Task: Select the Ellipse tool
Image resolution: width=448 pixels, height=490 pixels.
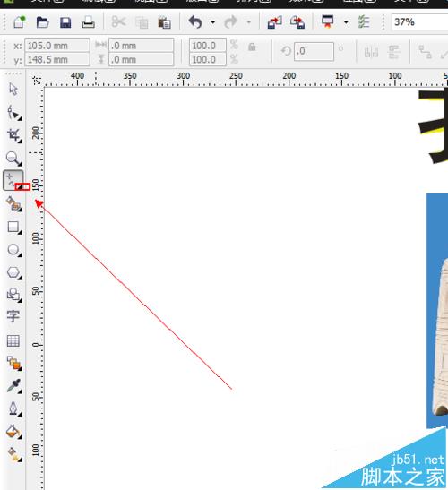Action: [x=13, y=250]
